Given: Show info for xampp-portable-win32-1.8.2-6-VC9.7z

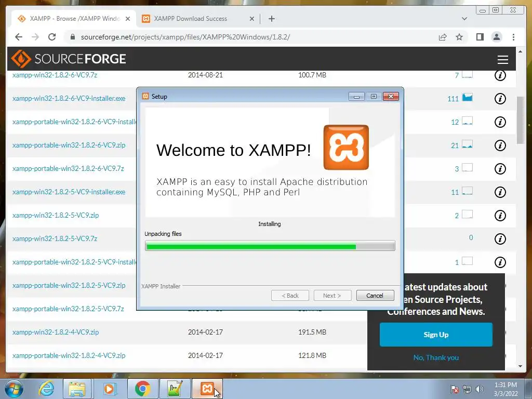Looking at the screenshot, I should click(x=500, y=169).
